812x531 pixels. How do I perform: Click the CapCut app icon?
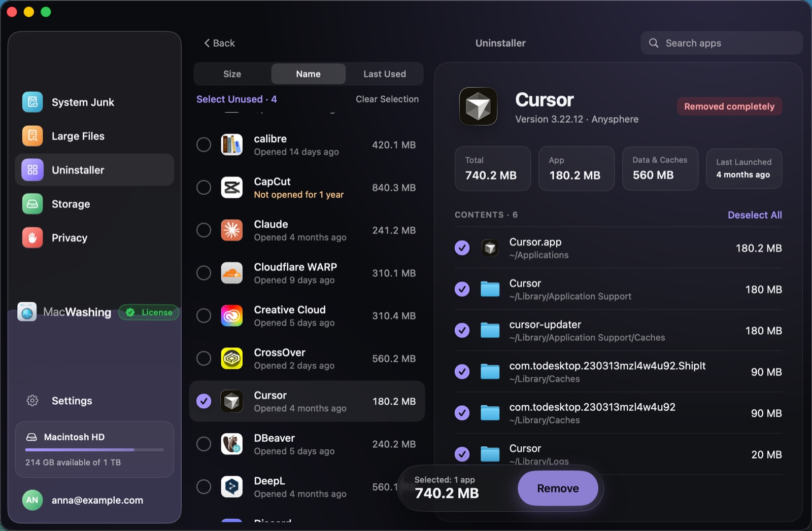(232, 188)
